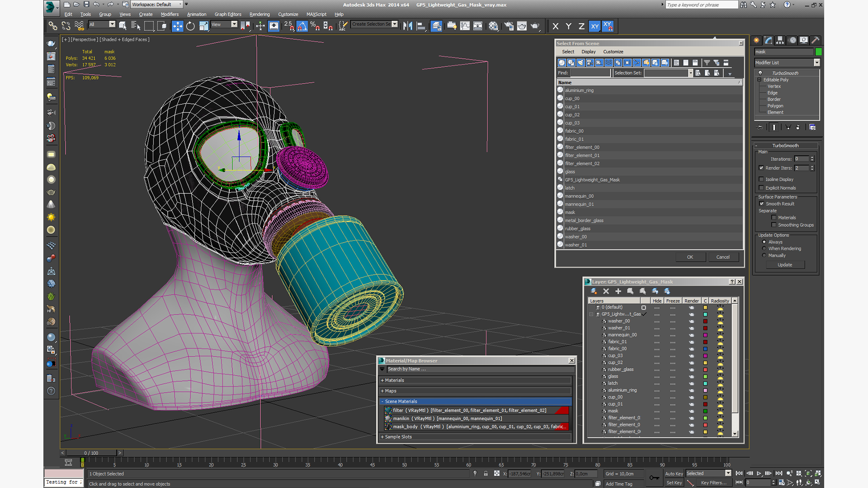Enable Separate by Materials checkbox
The image size is (868, 488).
point(774,218)
